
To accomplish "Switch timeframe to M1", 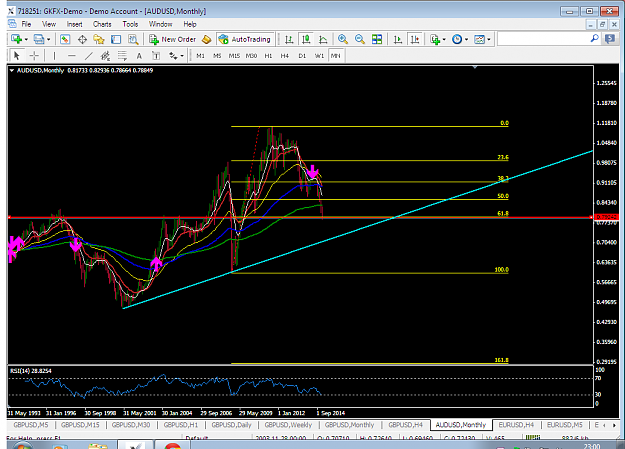I will click(200, 56).
